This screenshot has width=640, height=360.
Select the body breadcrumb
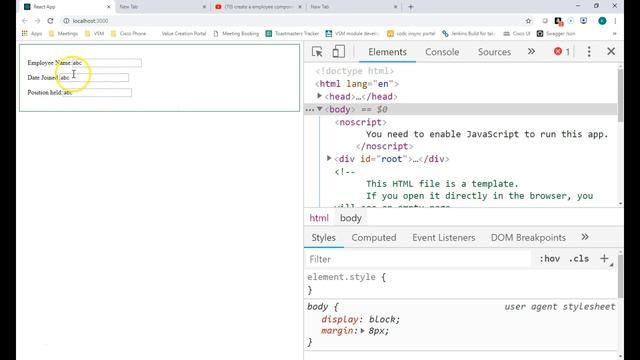click(351, 218)
